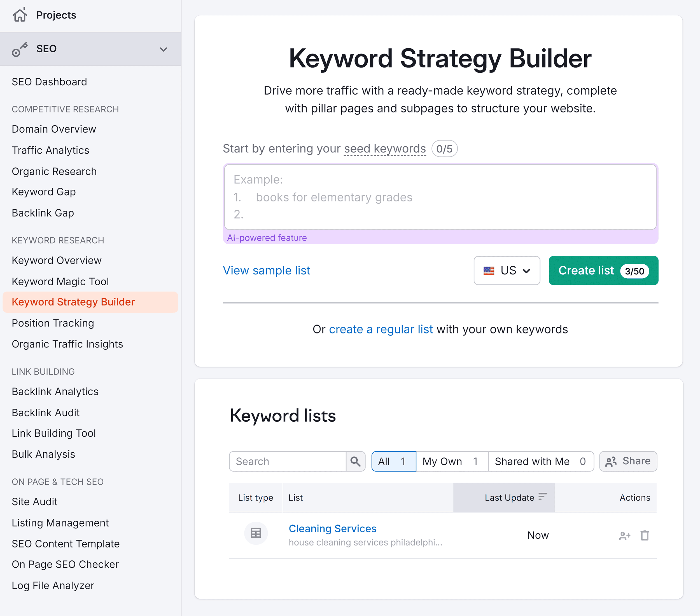Click the delete icon for Cleaning Services list
Screen dimensions: 700x616
(x=645, y=535)
